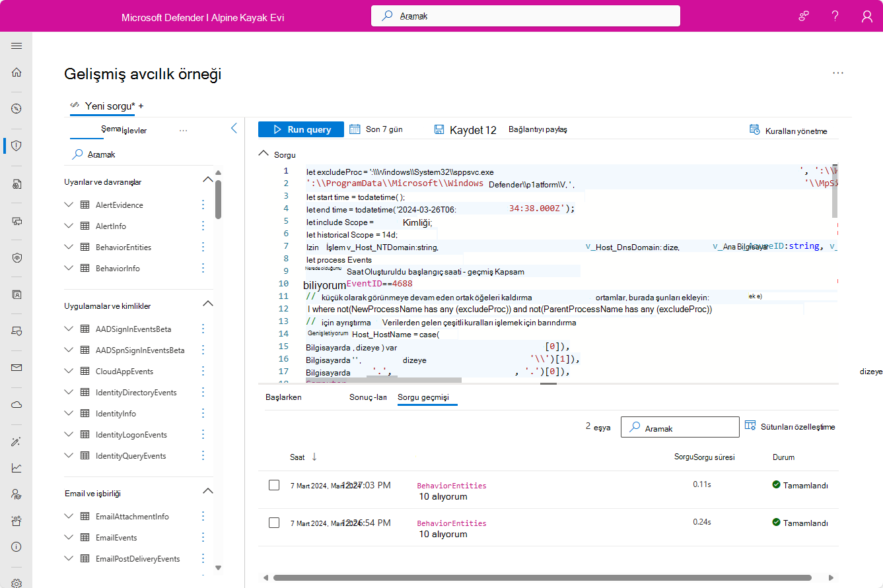Click the EmailPostDeliveryEvents table name
Image resolution: width=883 pixels, height=588 pixels.
point(137,559)
